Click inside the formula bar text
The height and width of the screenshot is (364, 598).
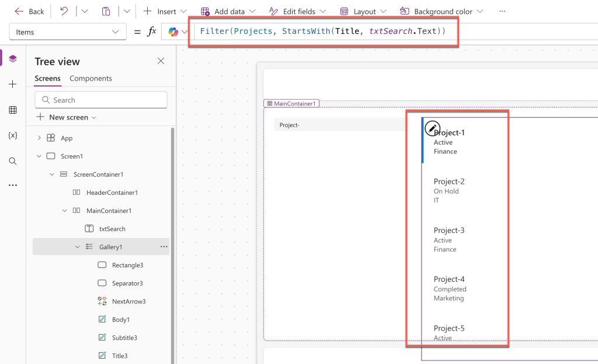[x=322, y=32]
